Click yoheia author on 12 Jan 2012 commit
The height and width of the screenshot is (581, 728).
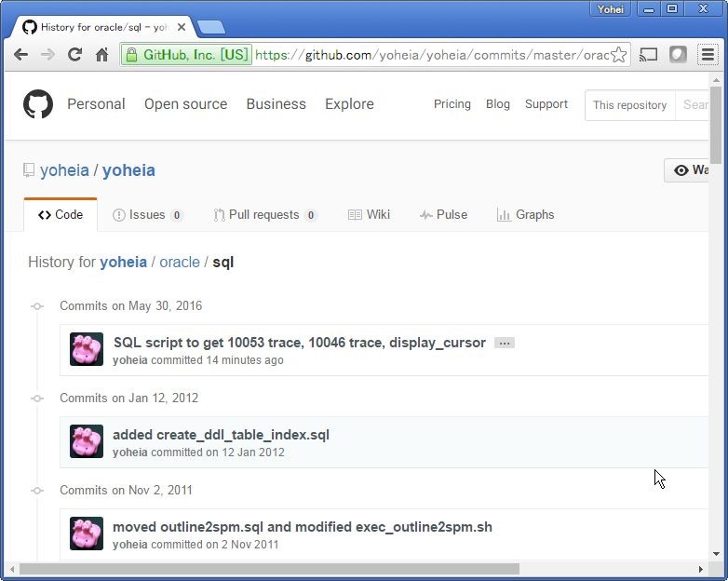(130, 452)
